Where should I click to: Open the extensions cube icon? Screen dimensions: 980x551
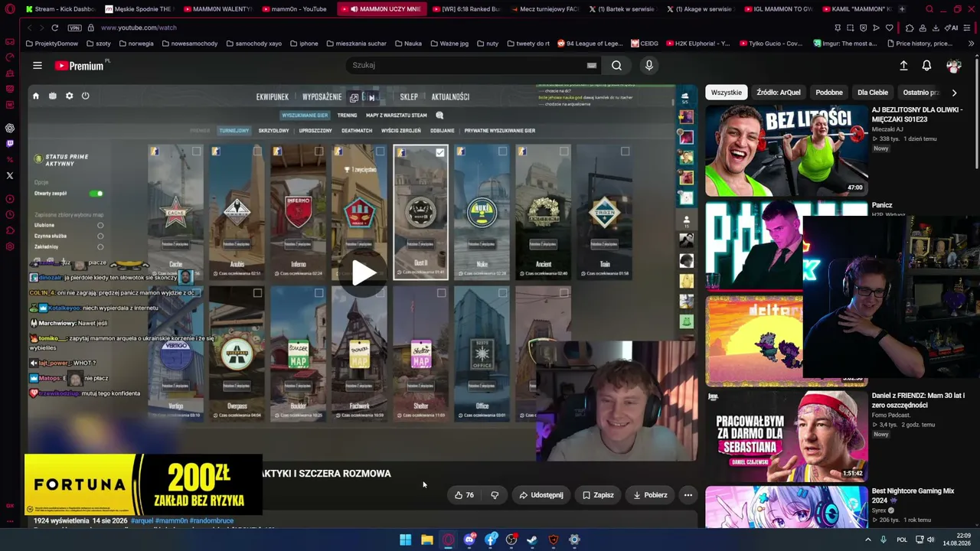(910, 28)
